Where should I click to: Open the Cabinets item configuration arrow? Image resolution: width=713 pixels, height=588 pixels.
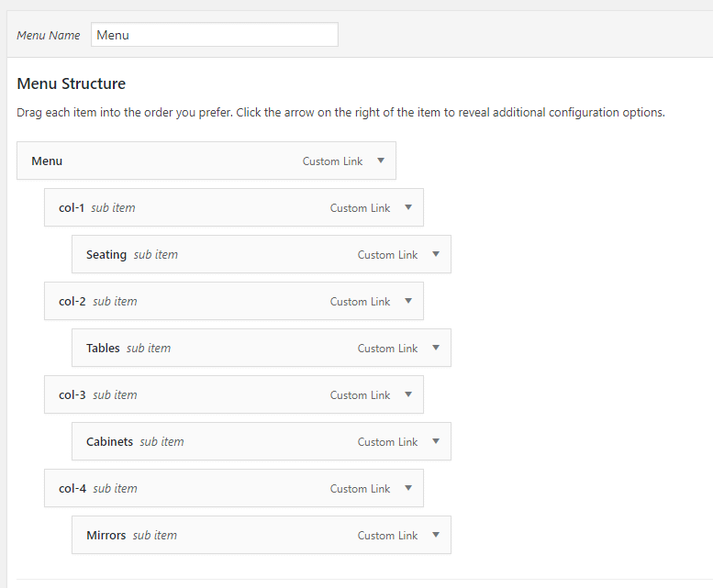coord(436,442)
